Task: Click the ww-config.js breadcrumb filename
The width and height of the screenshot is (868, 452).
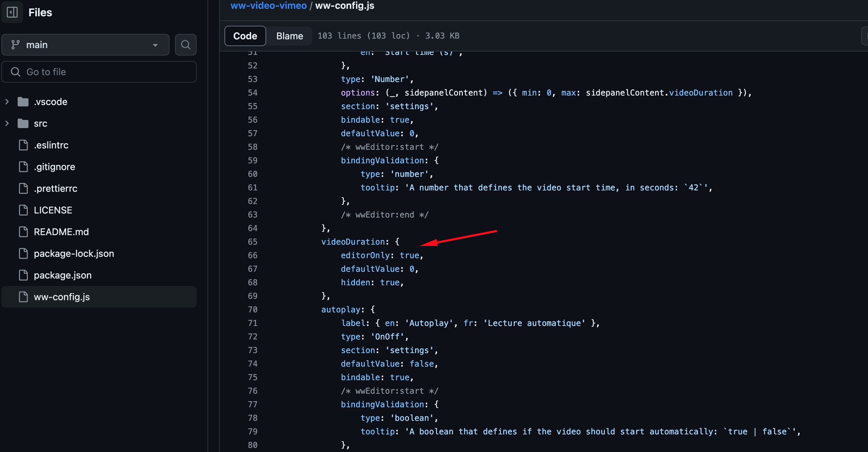Action: [345, 5]
